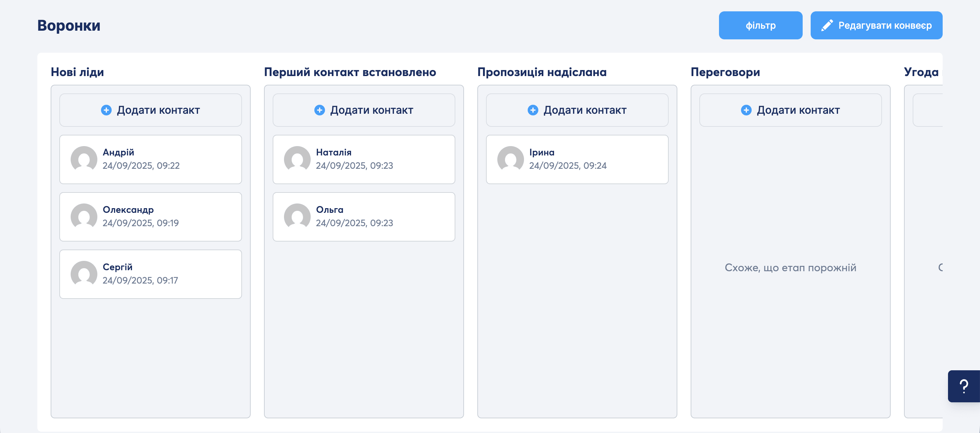The width and height of the screenshot is (980, 433).
Task: Click the help question mark icon
Action: click(963, 386)
